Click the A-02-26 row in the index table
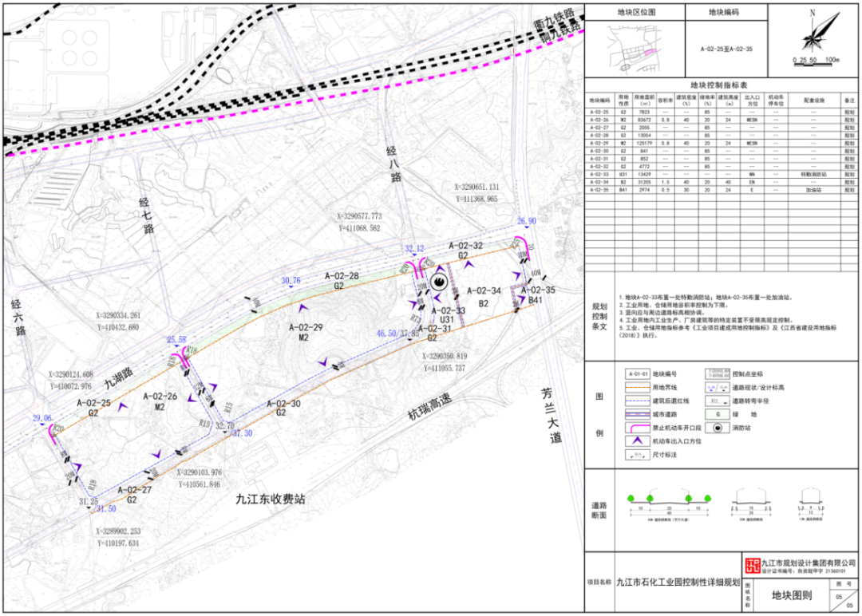This screenshot has height=616, width=862. point(721,119)
